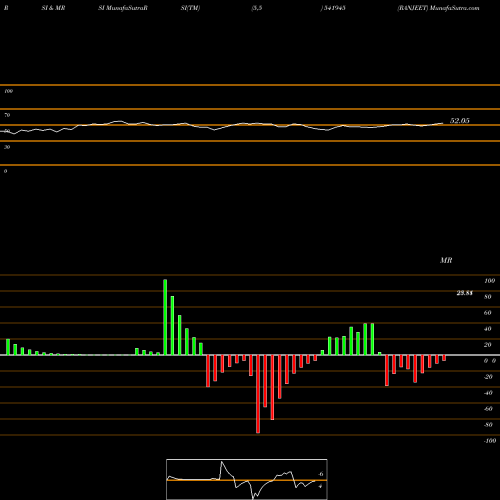Click the RSI panel 0 level label

5,171
